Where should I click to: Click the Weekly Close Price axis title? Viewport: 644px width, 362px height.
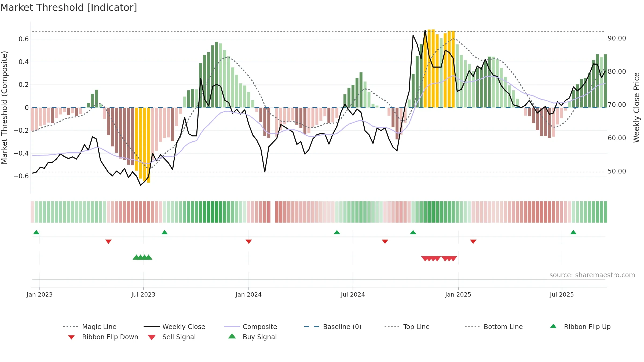636,108
